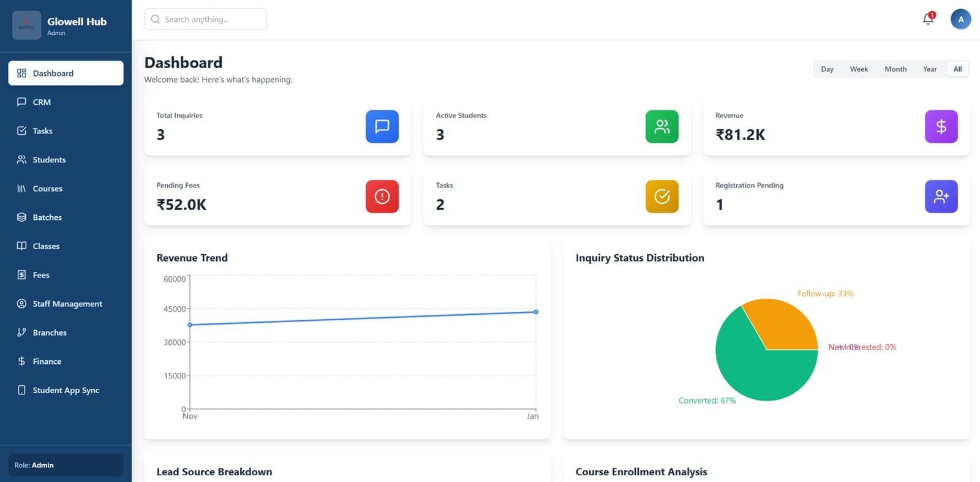Viewport: 980px width, 482px height.
Task: Click the Dashboard grid icon in sidebar
Action: (x=21, y=73)
